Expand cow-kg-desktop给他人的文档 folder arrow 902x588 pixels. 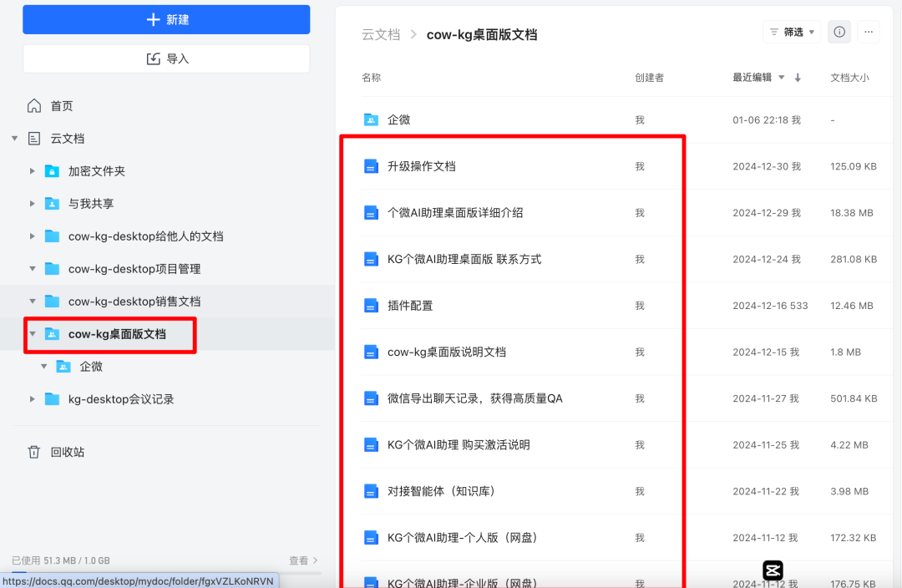[x=33, y=236]
